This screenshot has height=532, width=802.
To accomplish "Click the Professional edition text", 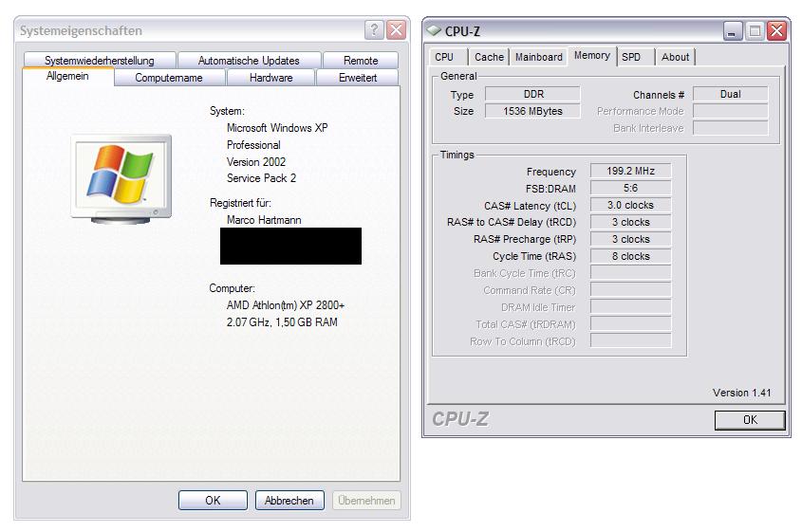I will click(253, 145).
